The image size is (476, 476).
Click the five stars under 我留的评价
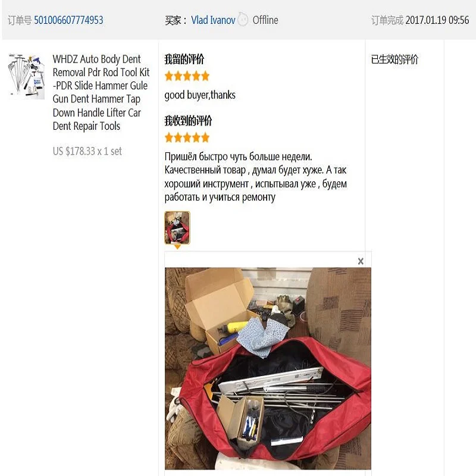coord(187,76)
